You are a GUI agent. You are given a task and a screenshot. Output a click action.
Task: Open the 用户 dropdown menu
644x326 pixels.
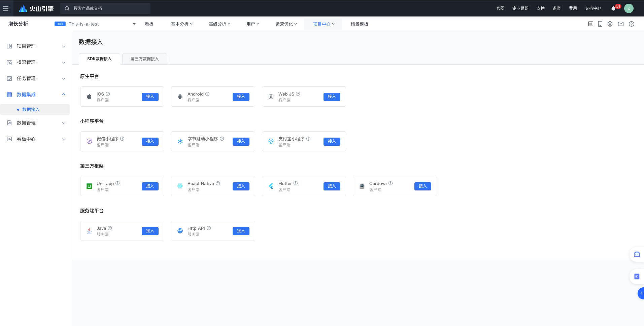pos(253,24)
